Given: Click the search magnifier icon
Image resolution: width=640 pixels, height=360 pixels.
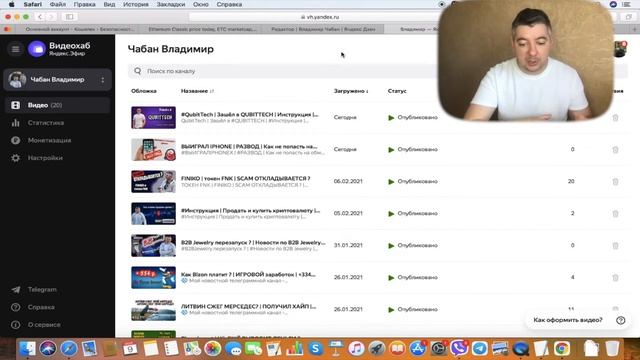Looking at the screenshot, I should [138, 71].
